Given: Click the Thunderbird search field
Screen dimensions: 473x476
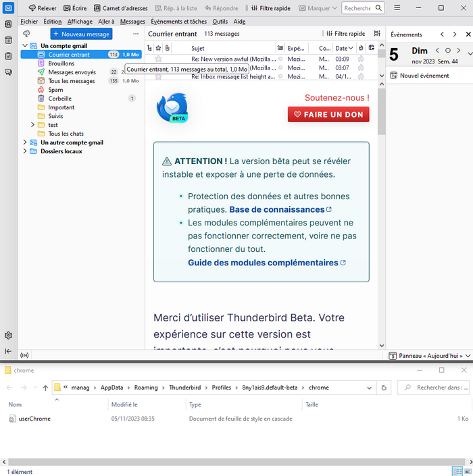Looking at the screenshot, I should (x=357, y=8).
